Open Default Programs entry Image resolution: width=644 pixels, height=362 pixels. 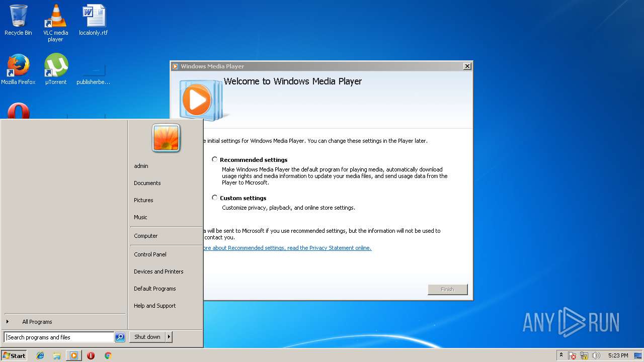coord(155,289)
